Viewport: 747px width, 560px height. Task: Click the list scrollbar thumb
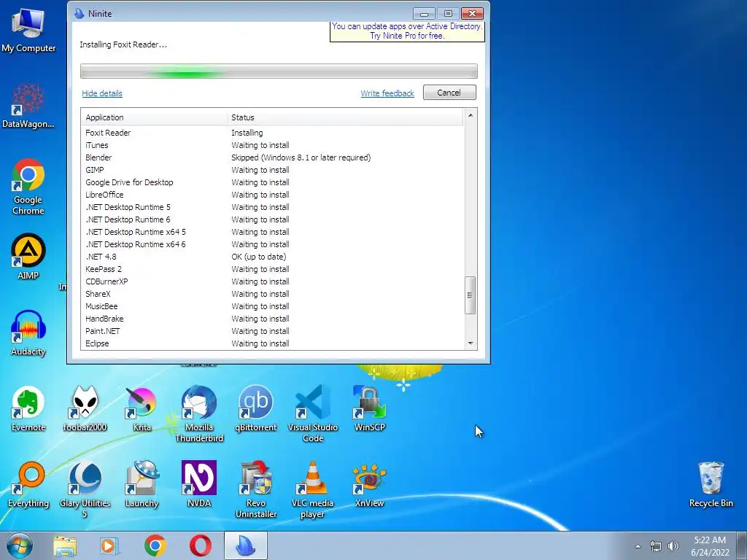click(x=471, y=295)
